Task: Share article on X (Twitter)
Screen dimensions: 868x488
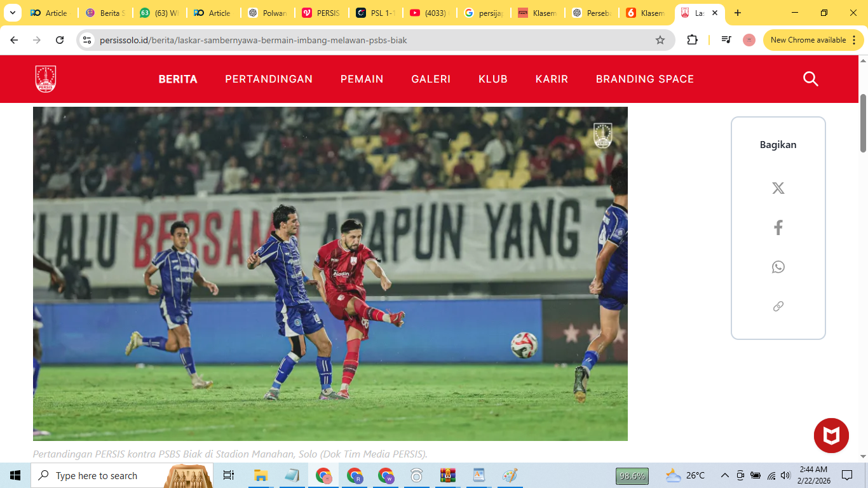Action: click(x=778, y=188)
